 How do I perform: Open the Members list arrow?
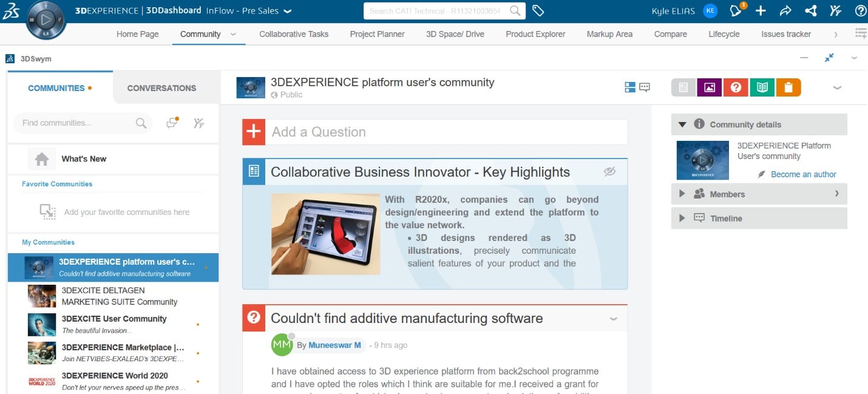pos(837,194)
